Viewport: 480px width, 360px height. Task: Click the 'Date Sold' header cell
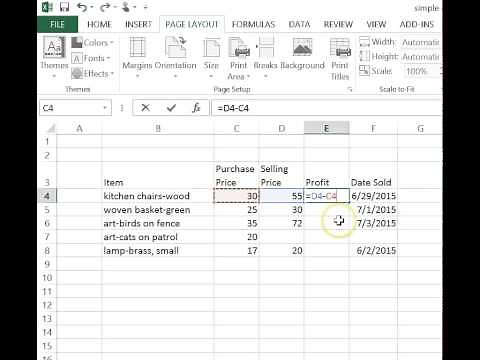click(x=373, y=175)
